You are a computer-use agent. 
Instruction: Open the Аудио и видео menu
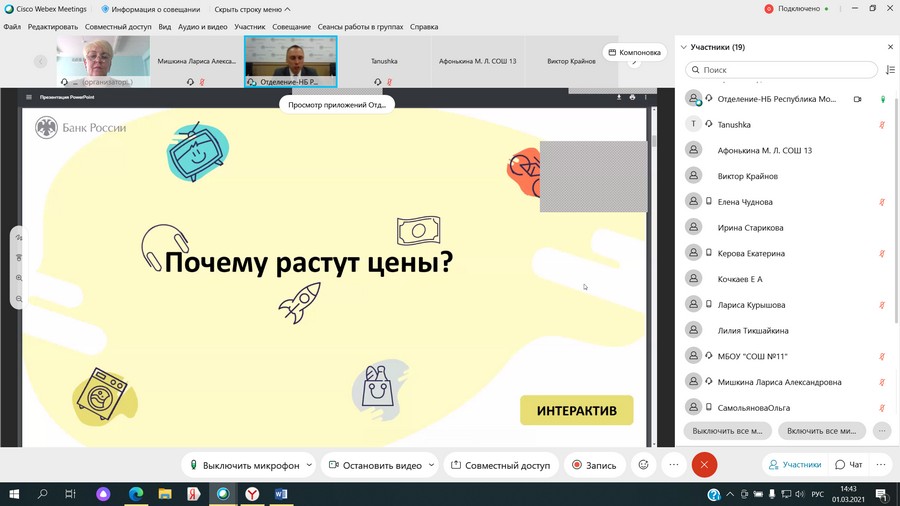coord(202,27)
